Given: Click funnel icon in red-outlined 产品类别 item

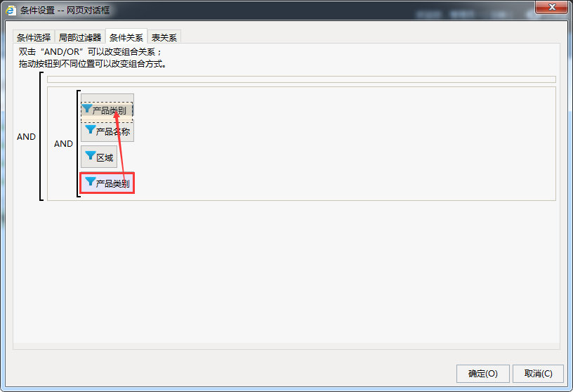Looking at the screenshot, I should (91, 181).
